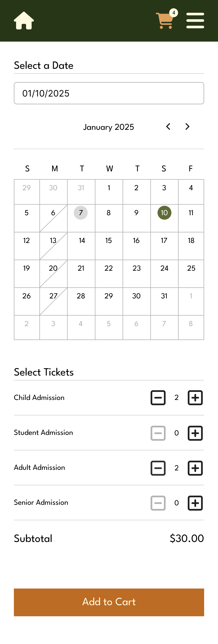The height and width of the screenshot is (644, 218).
Task: Decrease Child Admission ticket count
Action: 158,398
